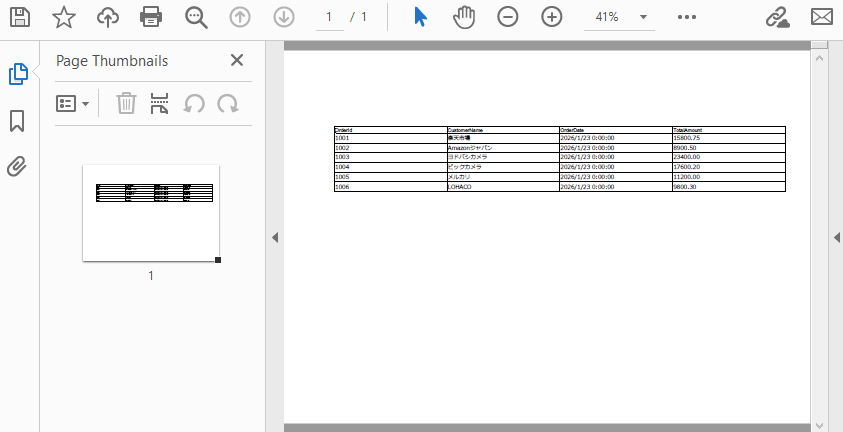Viewport: 843px width, 432px height.
Task: Rotate the page clockwise
Action: click(x=228, y=104)
